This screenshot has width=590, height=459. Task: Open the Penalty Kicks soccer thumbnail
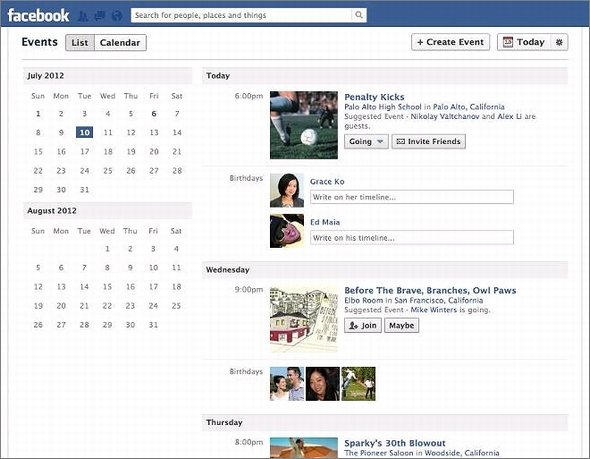(304, 125)
